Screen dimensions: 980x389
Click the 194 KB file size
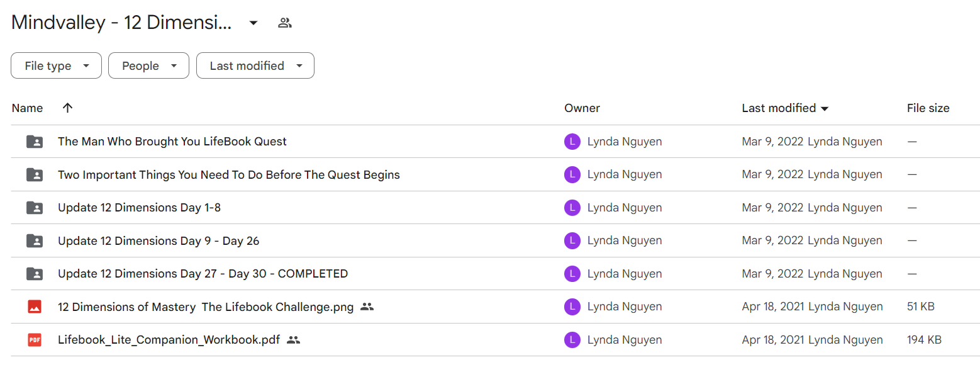(x=924, y=340)
